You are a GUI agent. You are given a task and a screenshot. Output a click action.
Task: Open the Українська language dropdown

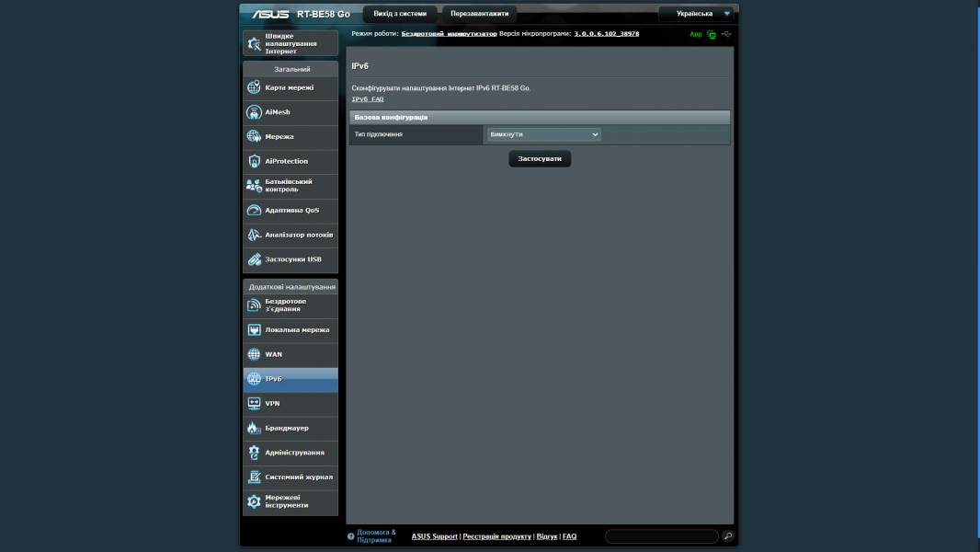point(698,14)
